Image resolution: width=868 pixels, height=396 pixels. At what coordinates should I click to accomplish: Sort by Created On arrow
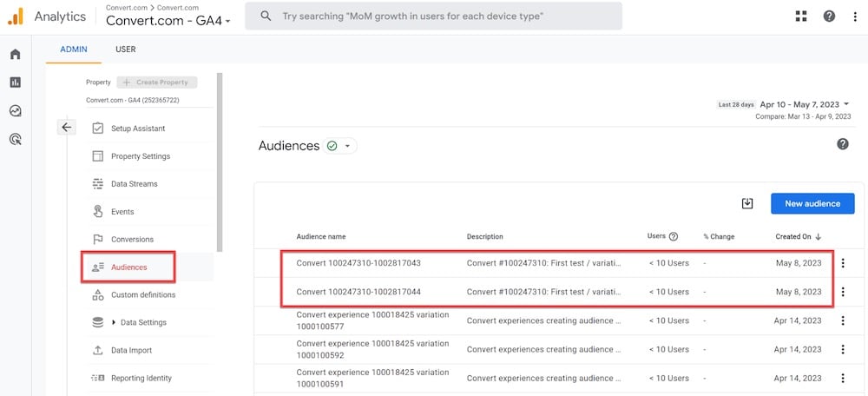pyautogui.click(x=819, y=236)
